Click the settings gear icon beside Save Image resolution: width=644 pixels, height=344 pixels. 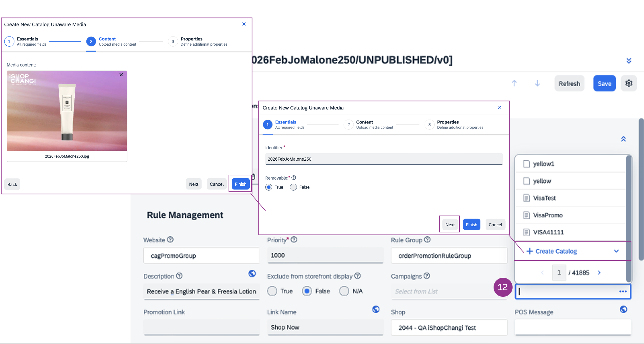point(629,83)
